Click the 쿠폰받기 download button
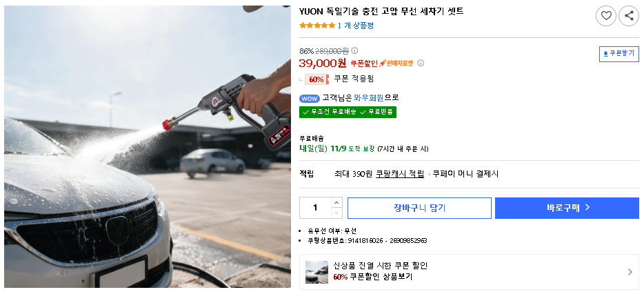Image resolution: width=644 pixels, height=292 pixels. pos(619,54)
